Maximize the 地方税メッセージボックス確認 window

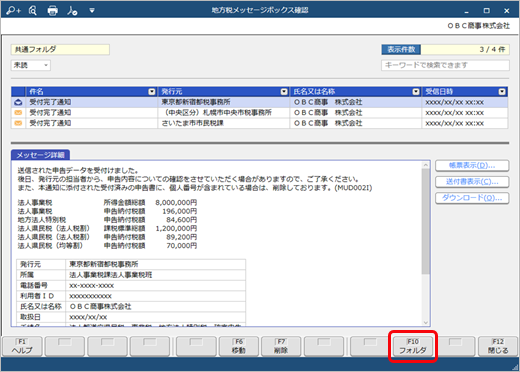coord(487,11)
